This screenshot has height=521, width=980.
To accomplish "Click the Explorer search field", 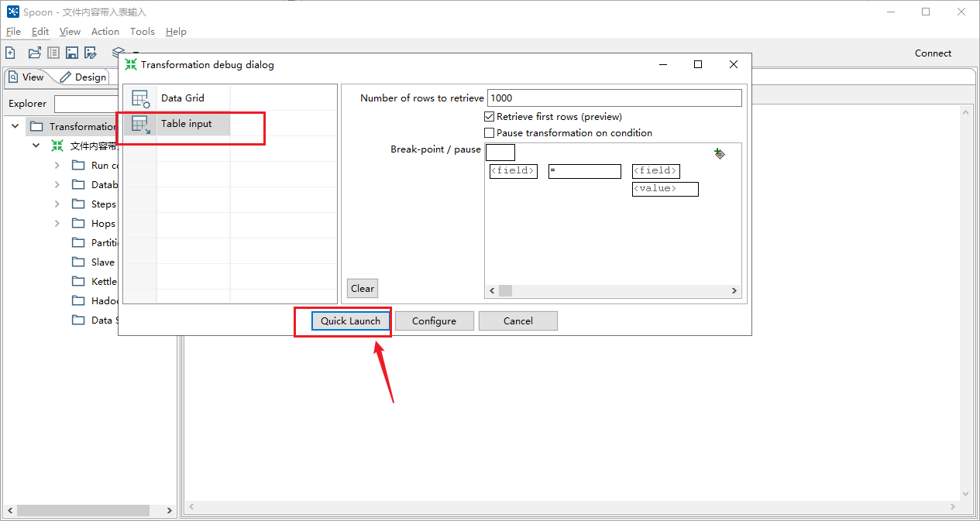I will click(85, 104).
